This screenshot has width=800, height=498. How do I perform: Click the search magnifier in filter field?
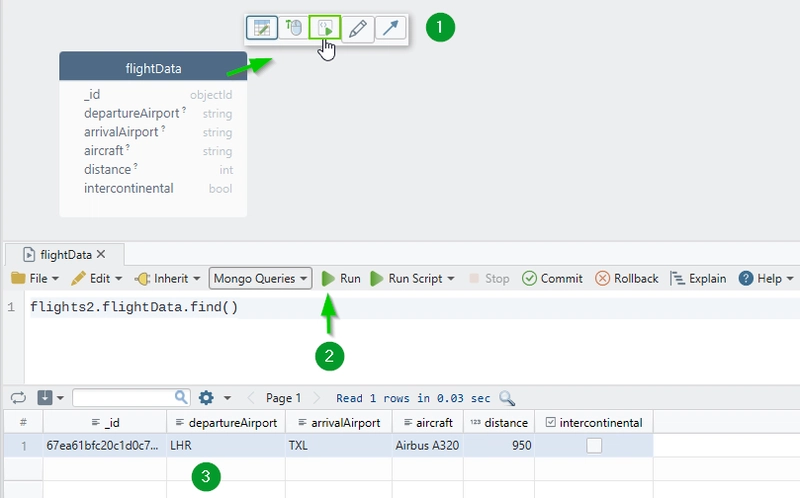click(x=181, y=397)
